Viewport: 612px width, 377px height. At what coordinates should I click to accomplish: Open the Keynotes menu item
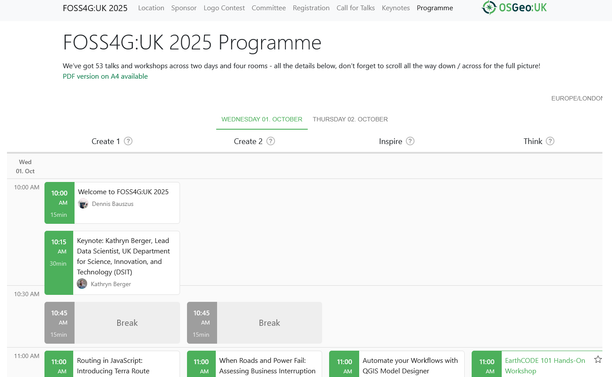tap(396, 8)
